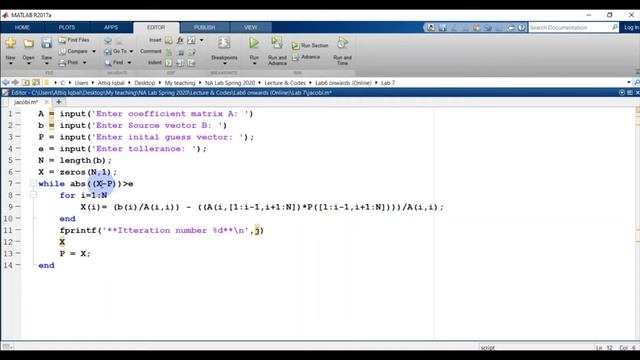Toggle breakpoint on line 1 dash
The width and height of the screenshot is (640, 360).
coord(18,113)
